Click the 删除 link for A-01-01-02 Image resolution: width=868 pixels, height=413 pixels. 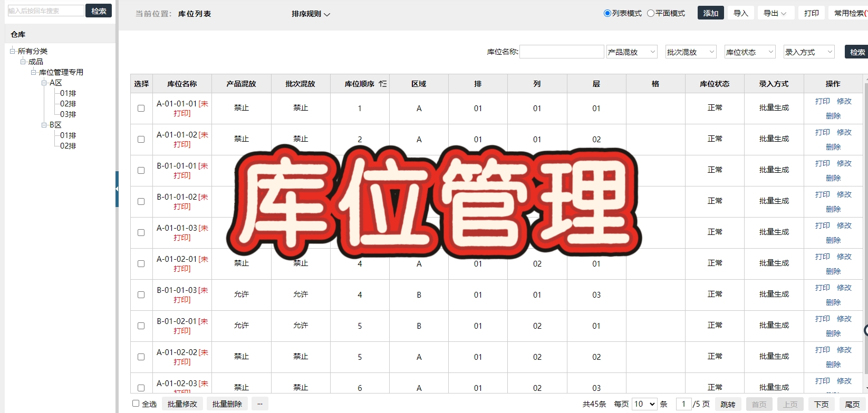click(x=833, y=147)
